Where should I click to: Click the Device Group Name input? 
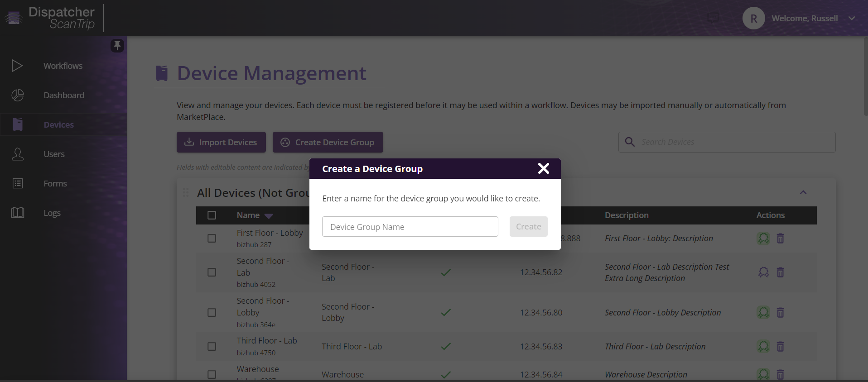click(410, 227)
